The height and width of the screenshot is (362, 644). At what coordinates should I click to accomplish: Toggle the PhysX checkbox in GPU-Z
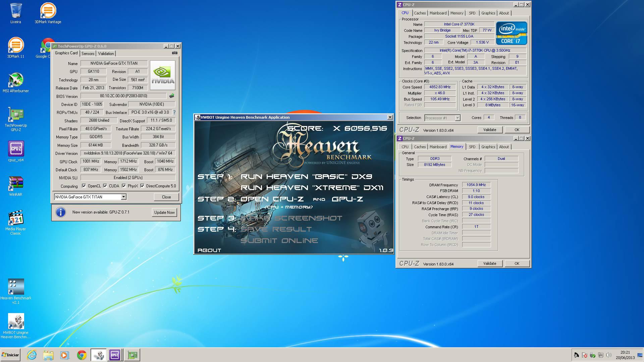pos(124,186)
